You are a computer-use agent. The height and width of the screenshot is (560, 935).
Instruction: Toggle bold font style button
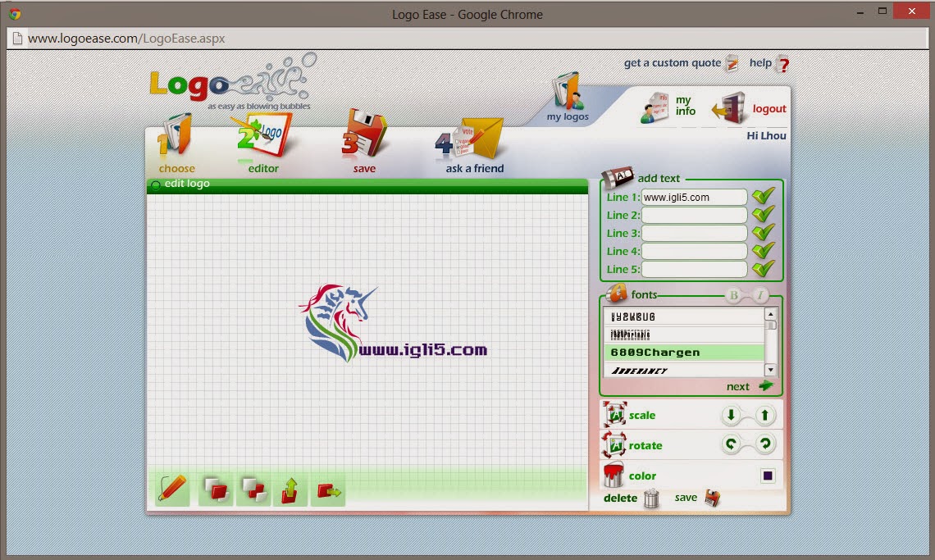(x=734, y=296)
